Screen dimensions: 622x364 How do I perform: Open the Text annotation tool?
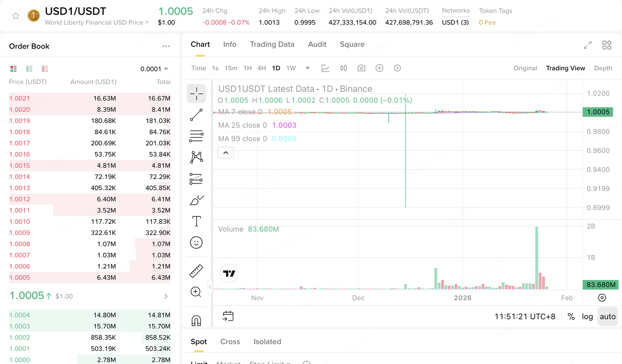point(196,221)
